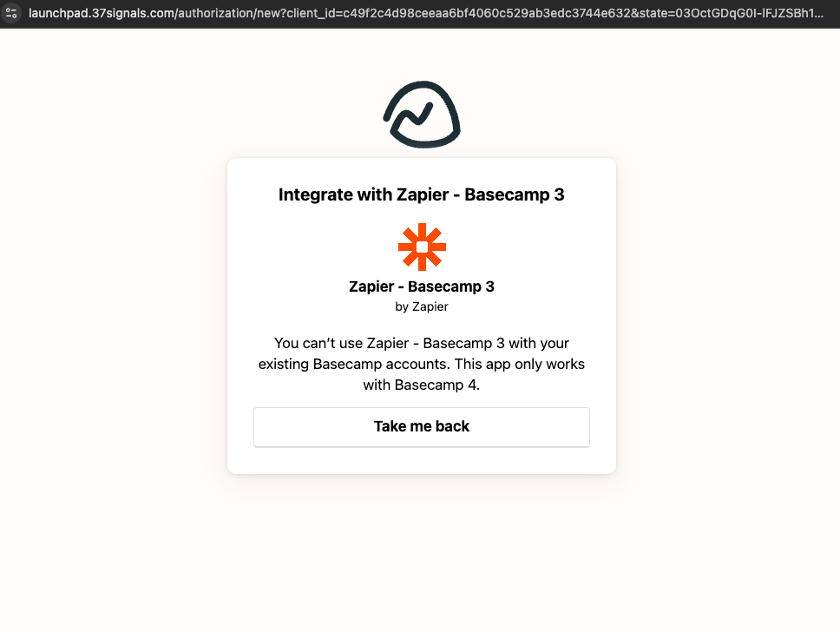
Task: Click the authorization/new path in the URL
Action: tap(230, 13)
